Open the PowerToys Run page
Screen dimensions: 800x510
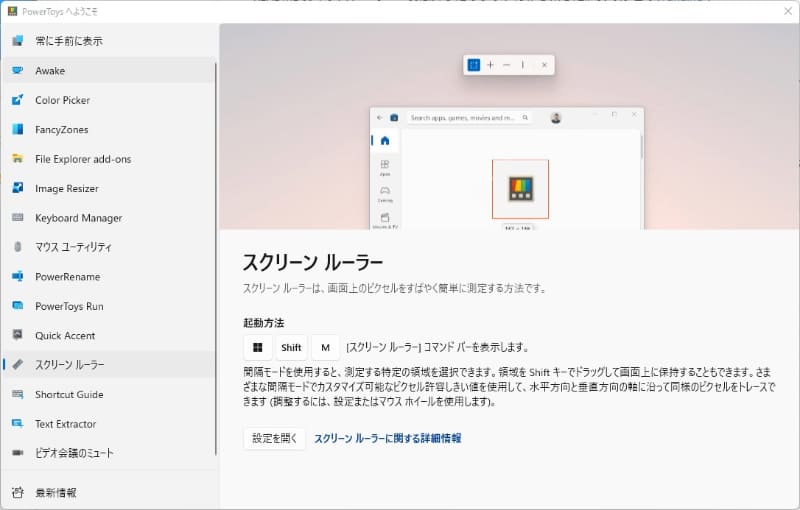[109, 306]
